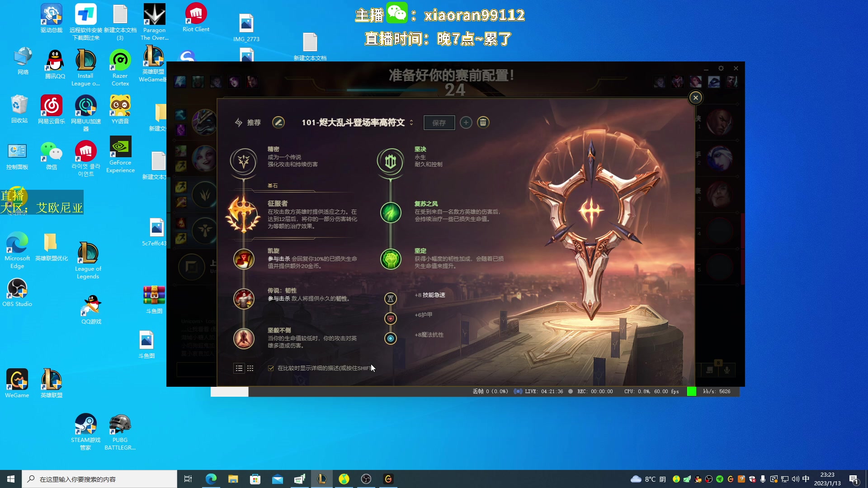The image size is (868, 488).
Task: Open OBS Studio desktop icon
Action: (17, 292)
